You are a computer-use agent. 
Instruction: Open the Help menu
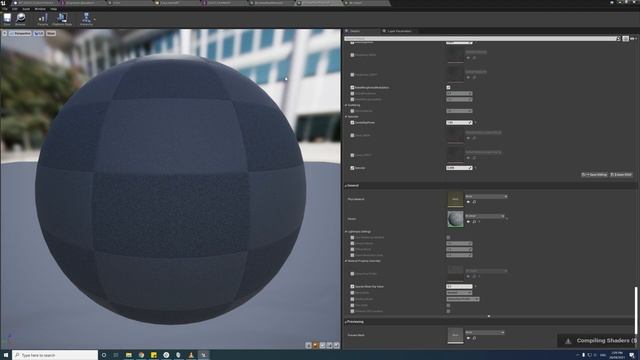point(53,9)
